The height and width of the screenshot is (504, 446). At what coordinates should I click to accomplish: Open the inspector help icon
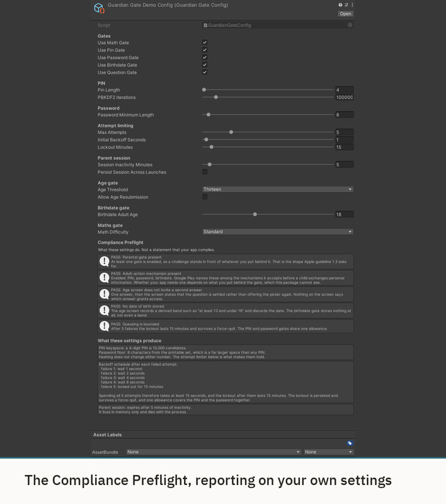[x=340, y=5]
